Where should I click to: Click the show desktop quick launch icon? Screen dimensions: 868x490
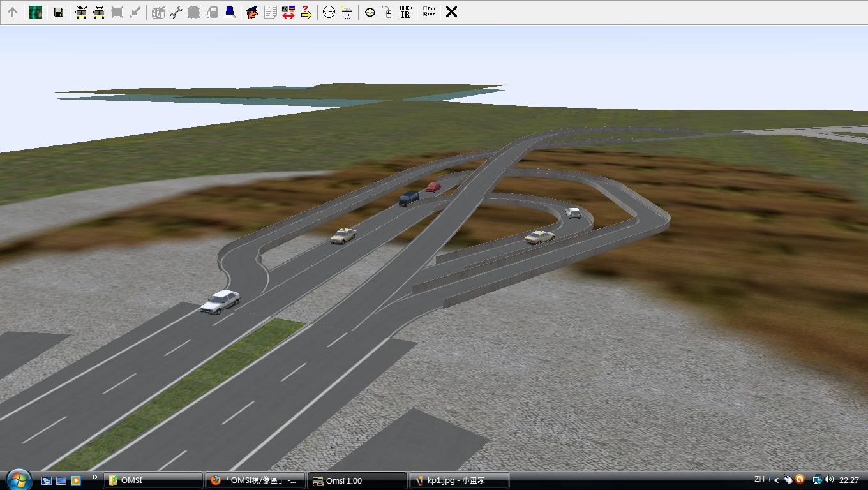pyautogui.click(x=61, y=480)
